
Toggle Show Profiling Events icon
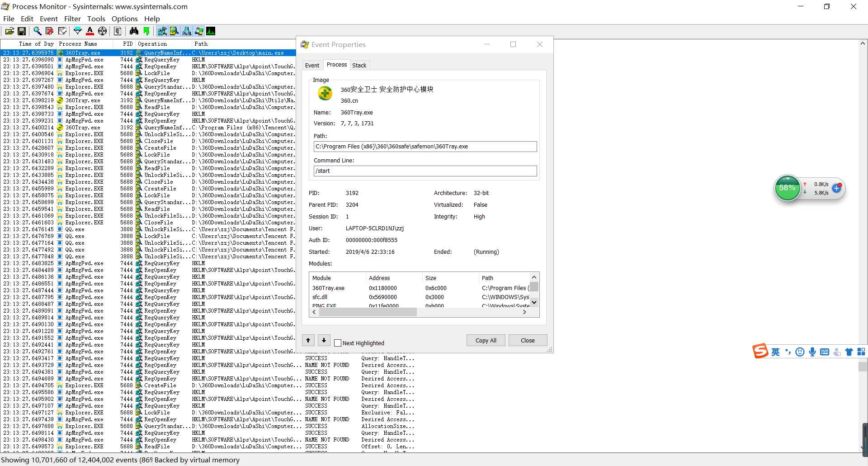tap(211, 31)
